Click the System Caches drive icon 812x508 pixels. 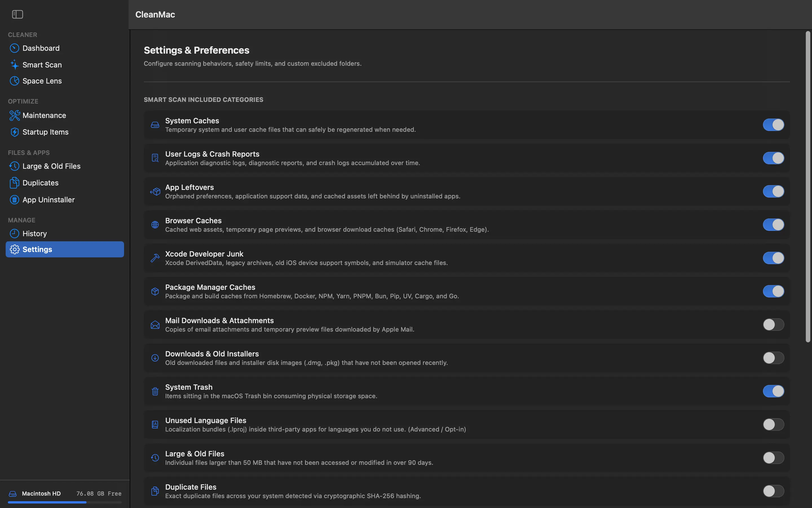click(x=155, y=125)
